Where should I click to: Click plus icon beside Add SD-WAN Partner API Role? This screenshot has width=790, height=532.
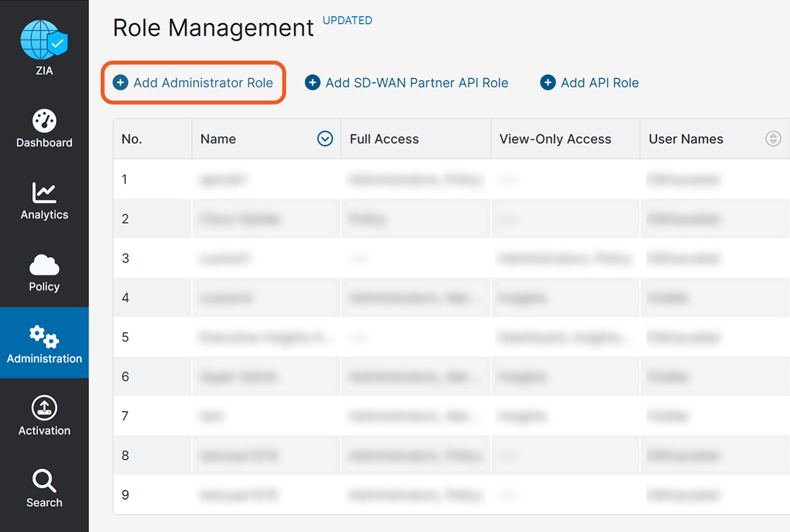[312, 82]
